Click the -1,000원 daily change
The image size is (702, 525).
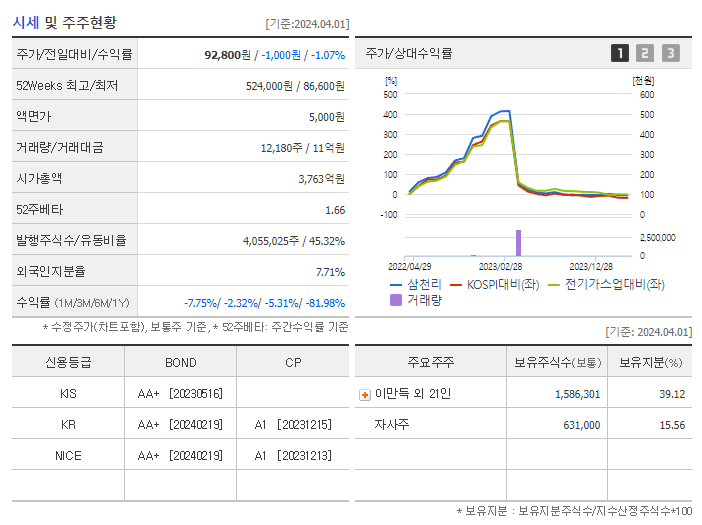point(281,55)
